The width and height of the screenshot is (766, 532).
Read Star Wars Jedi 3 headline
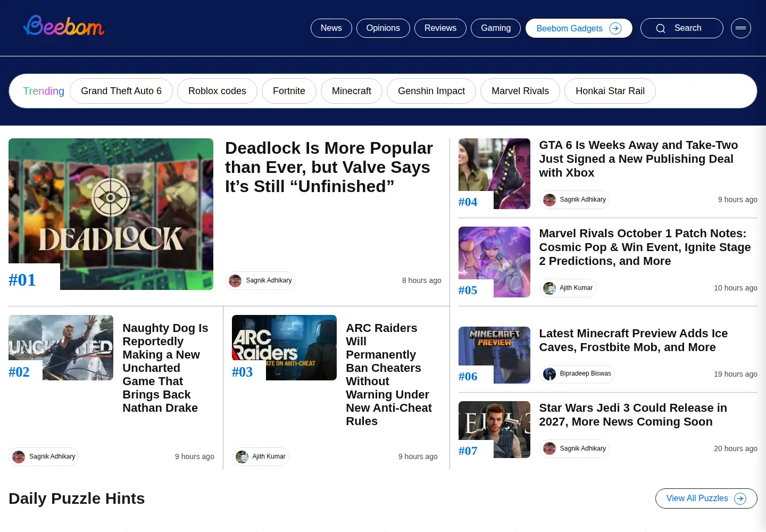point(633,414)
